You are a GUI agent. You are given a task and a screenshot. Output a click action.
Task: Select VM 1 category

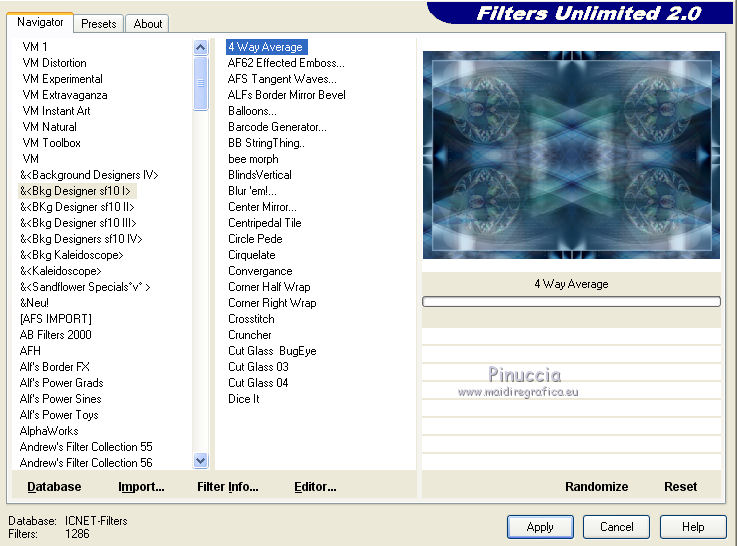pos(35,47)
